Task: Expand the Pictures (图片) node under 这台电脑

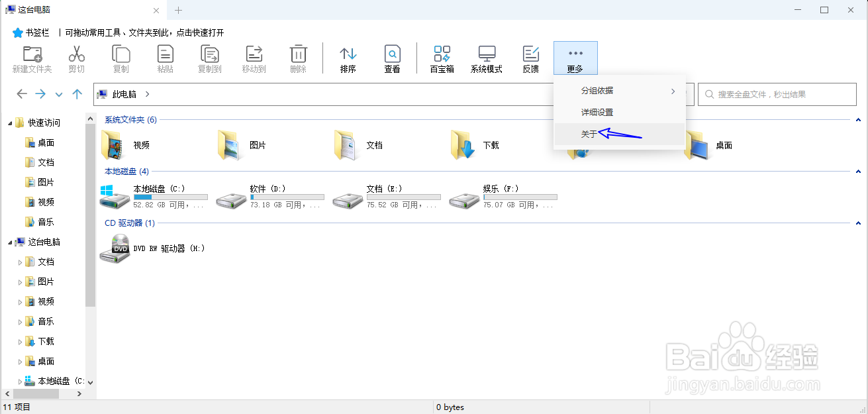Action: coord(20,282)
